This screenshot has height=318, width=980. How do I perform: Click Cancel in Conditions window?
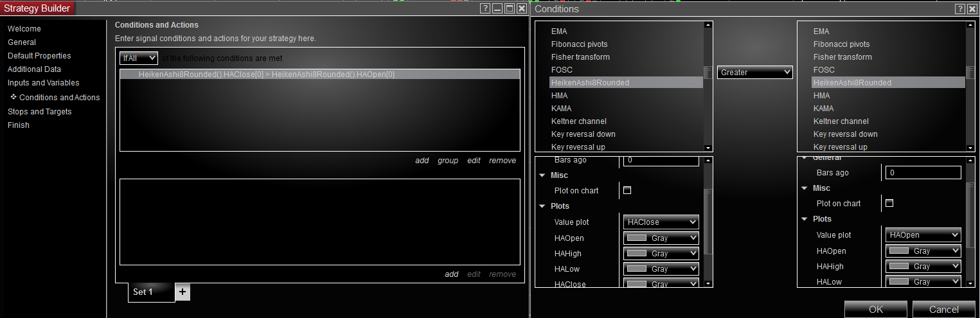point(943,309)
